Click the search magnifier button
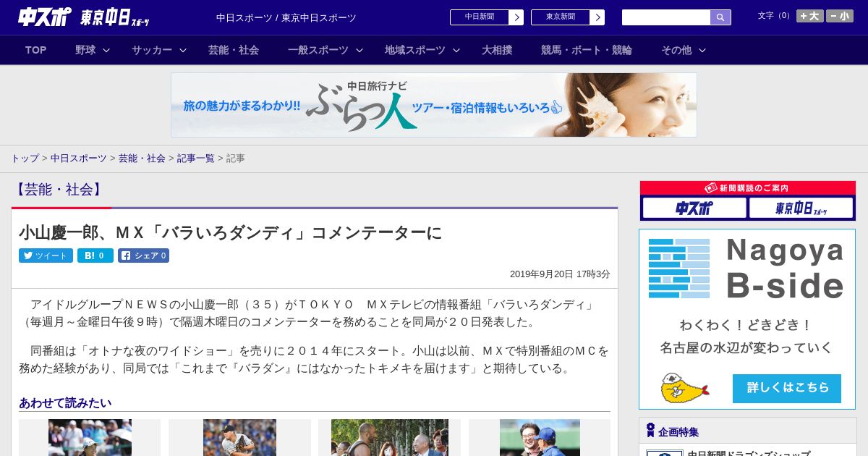Viewport: 868px width, 456px height. (720, 17)
